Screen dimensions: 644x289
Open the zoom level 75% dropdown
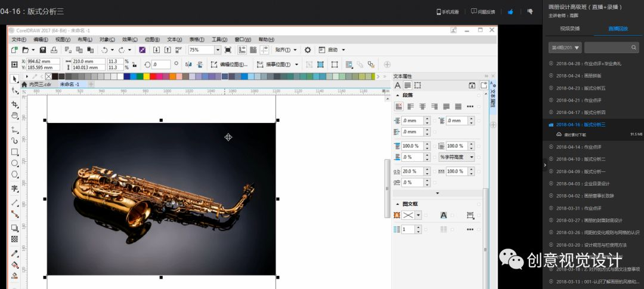[218, 50]
